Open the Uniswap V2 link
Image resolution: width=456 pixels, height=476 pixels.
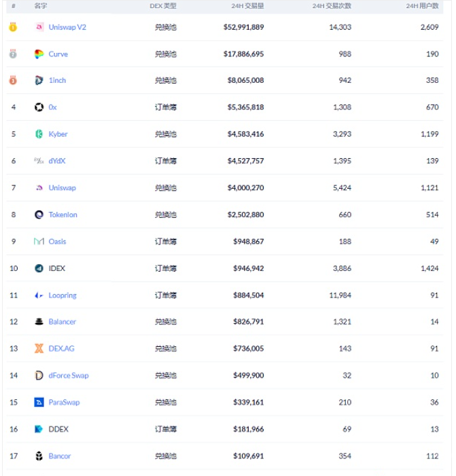[x=67, y=27]
